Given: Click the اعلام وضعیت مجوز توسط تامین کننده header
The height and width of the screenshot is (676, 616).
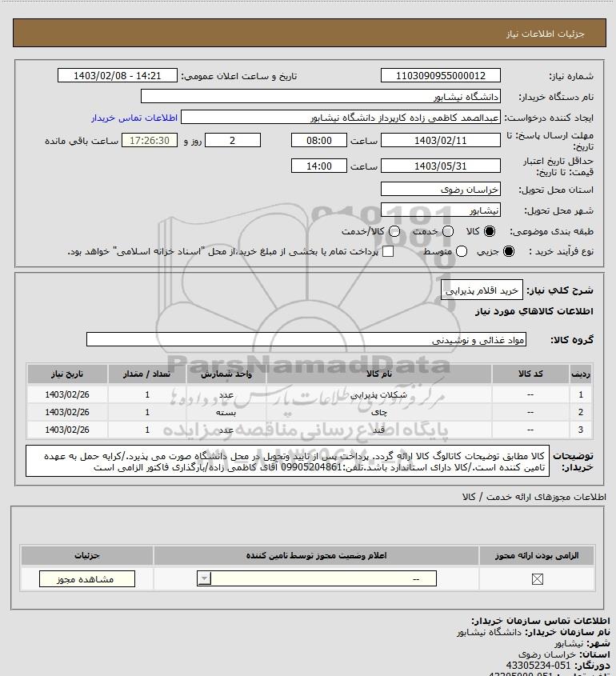Looking at the screenshot, I should click(317, 555).
